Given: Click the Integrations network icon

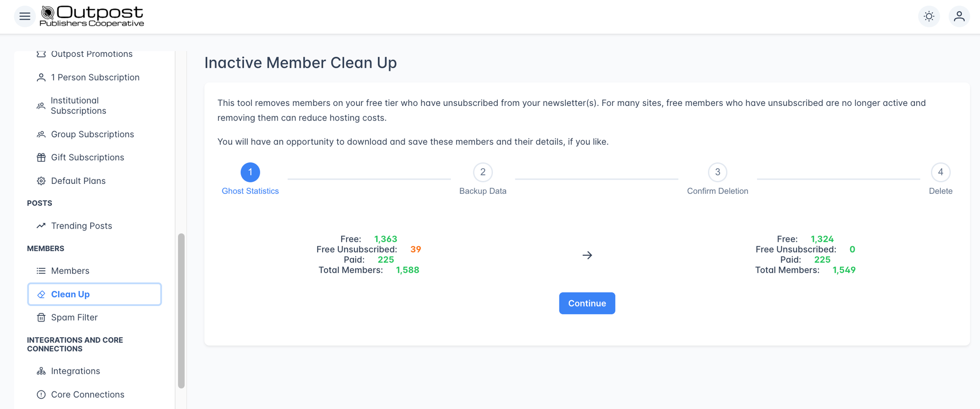Looking at the screenshot, I should pyautogui.click(x=41, y=371).
